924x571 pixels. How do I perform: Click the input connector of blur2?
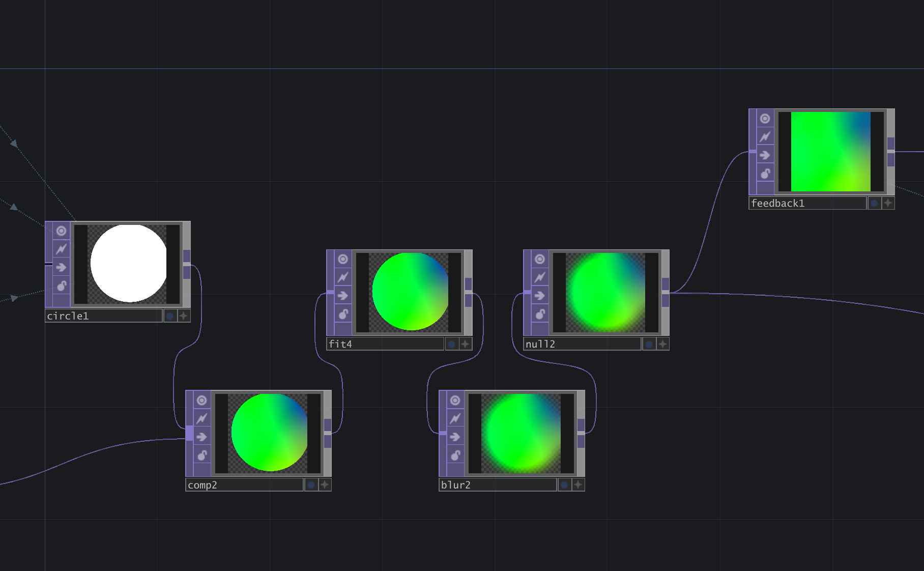point(443,433)
